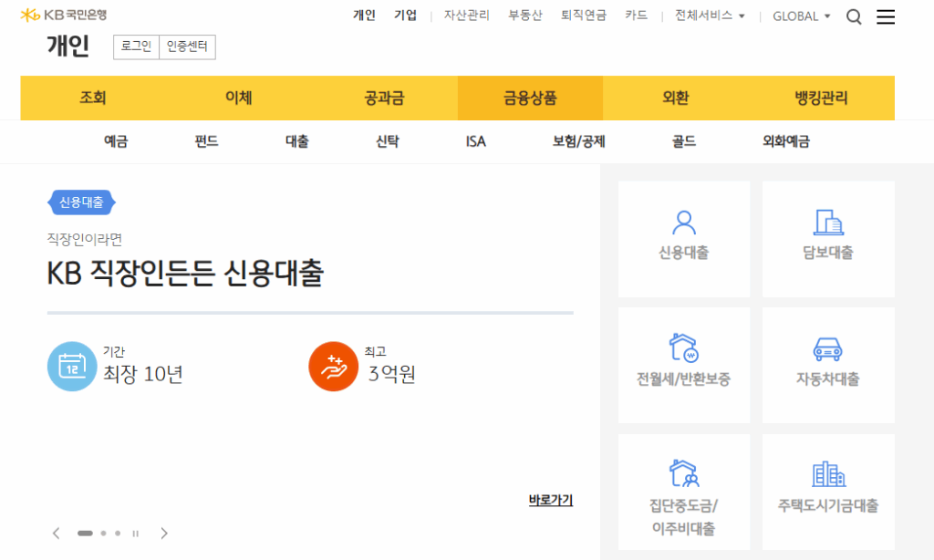Open the 예금 submenu item
Viewport: 934px width, 560px height.
tap(115, 141)
